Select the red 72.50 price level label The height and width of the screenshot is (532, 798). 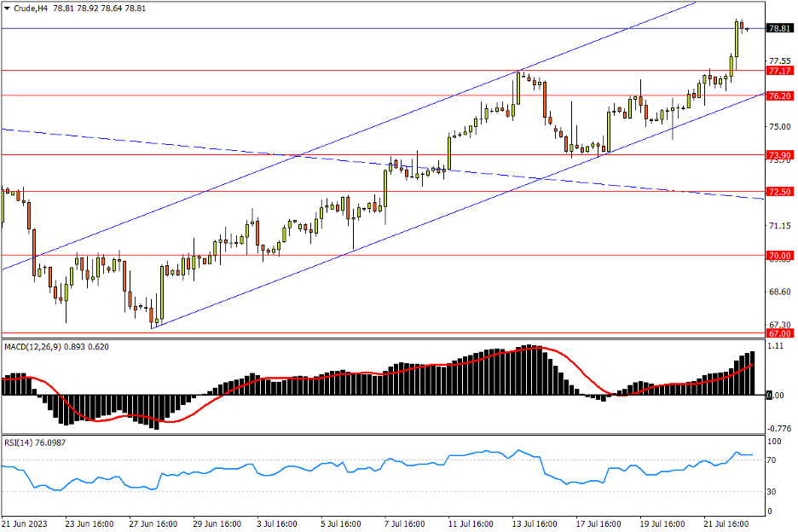[x=779, y=192]
